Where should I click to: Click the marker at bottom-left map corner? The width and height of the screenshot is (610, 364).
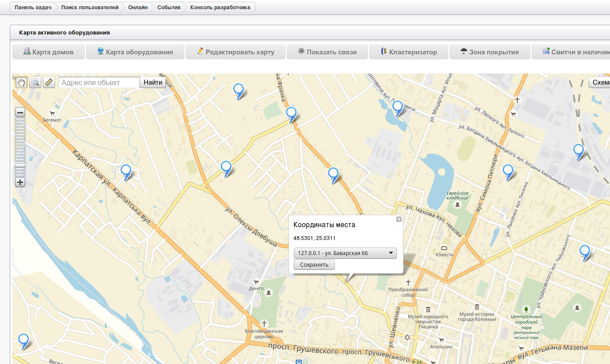(x=23, y=340)
